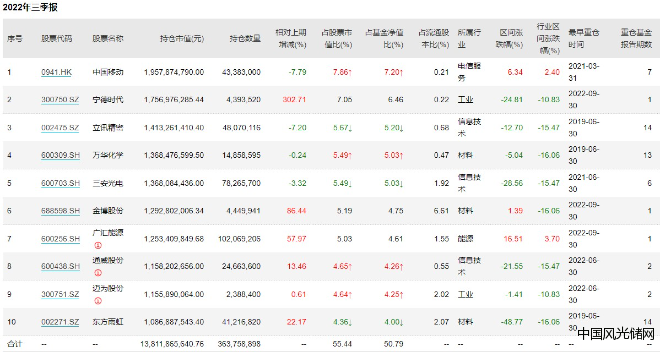Click market value 1,292,802,006.34
Screen dimensions: 663x364
click(174, 211)
